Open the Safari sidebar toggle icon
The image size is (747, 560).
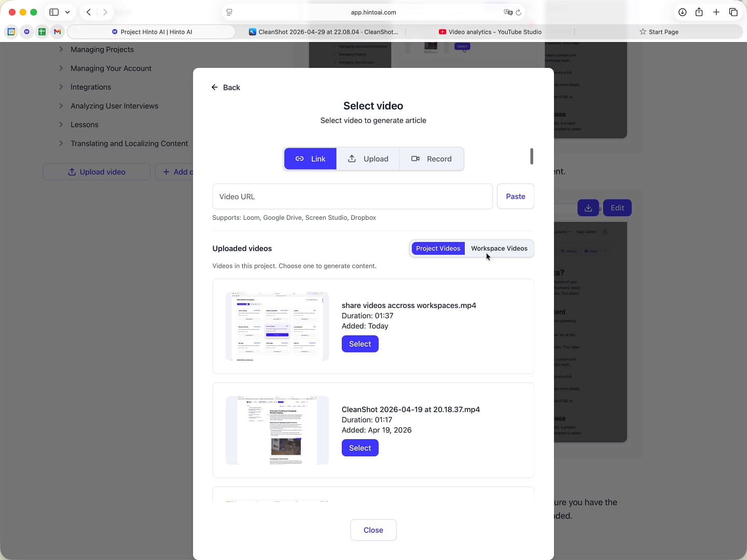[x=54, y=12]
